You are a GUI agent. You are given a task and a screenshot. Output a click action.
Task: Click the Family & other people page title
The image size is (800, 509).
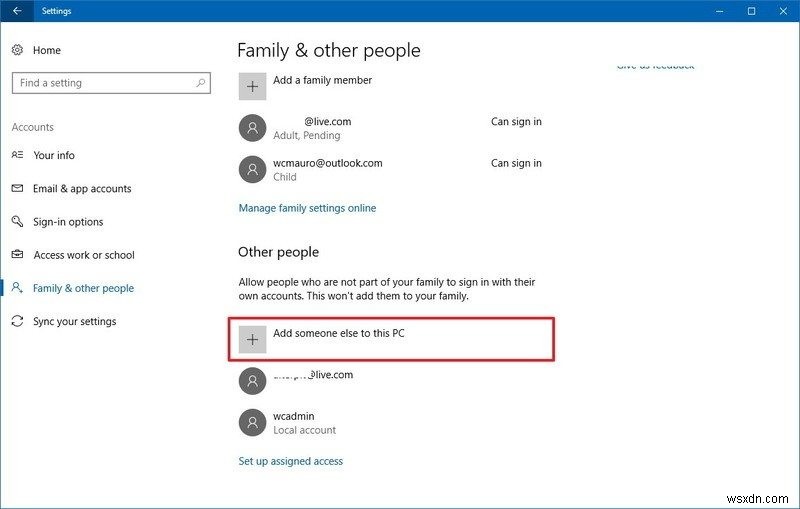pos(329,50)
